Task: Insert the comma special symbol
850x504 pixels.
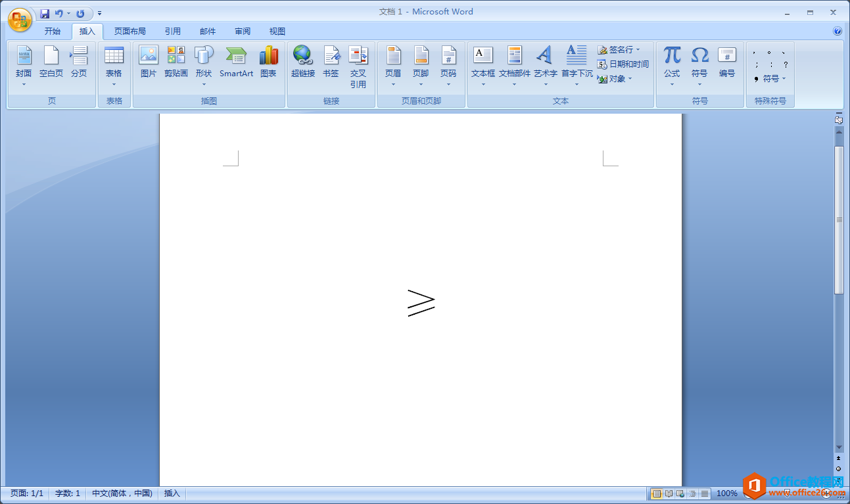Action: click(x=754, y=52)
